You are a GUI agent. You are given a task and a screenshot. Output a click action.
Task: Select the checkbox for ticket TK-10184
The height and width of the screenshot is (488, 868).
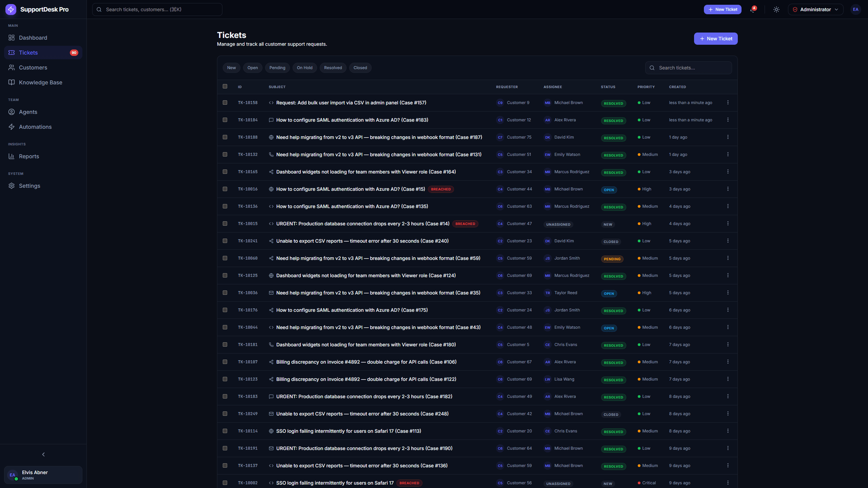tap(225, 120)
